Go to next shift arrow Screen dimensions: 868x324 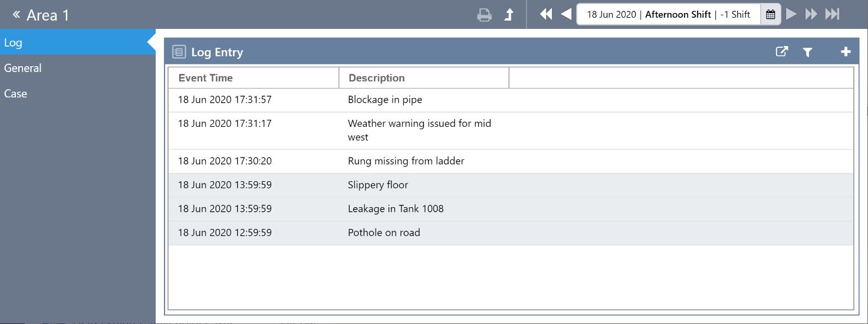pyautogui.click(x=791, y=14)
